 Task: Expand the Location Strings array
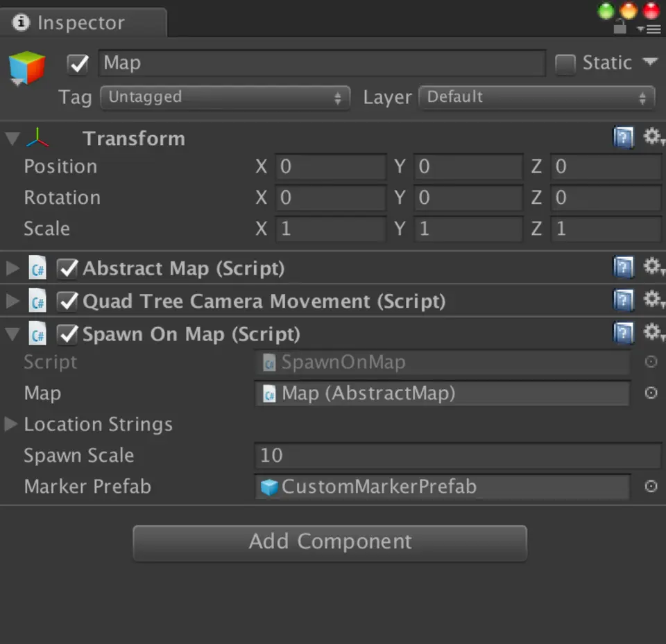coord(11,424)
